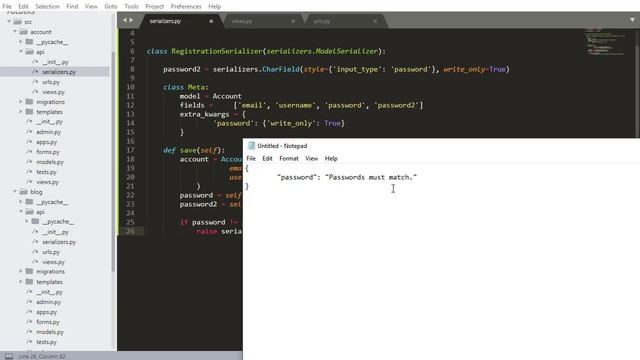This screenshot has height=360, width=640.
Task: Click the file icon beside forms.py under blog
Action: coord(29,322)
